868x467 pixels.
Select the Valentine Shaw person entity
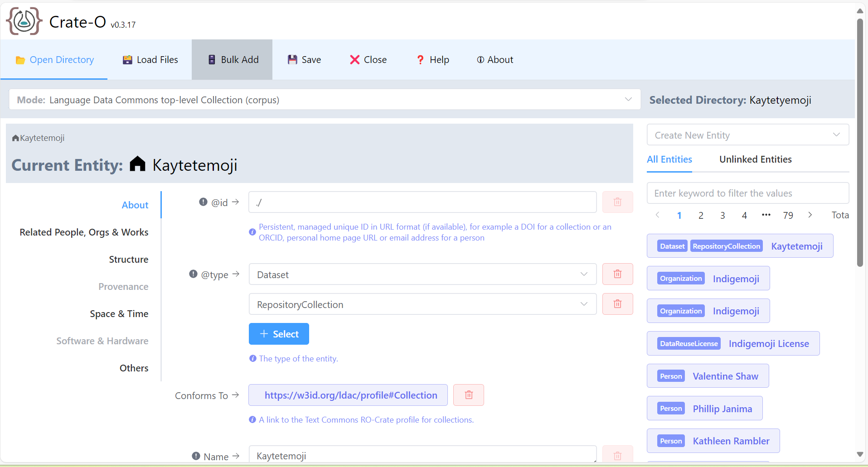[x=708, y=376]
